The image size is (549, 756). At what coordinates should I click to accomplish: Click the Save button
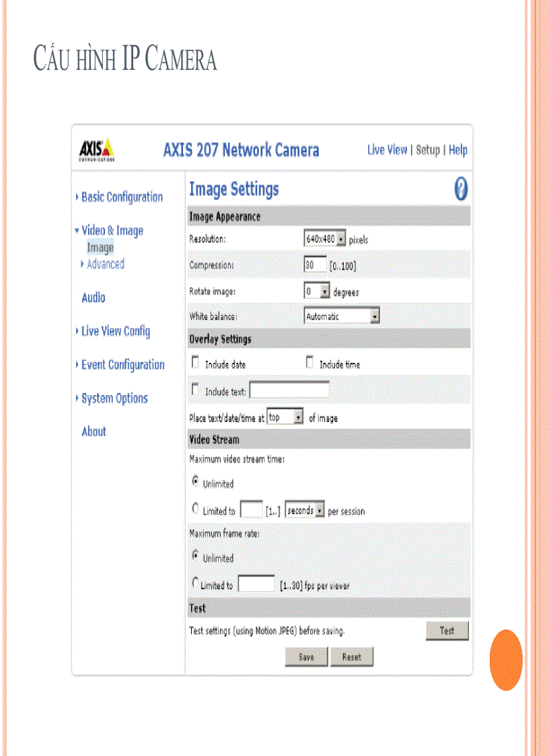tap(306, 656)
